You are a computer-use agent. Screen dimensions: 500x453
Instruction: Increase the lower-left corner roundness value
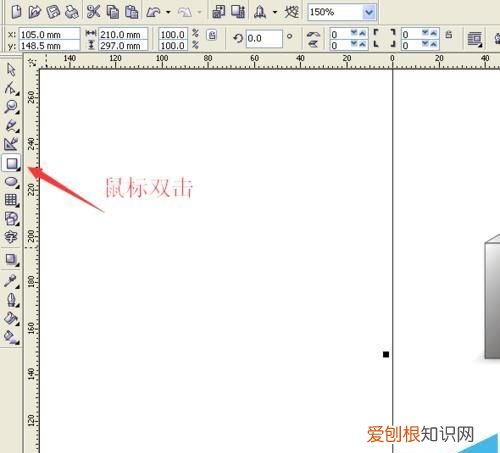pos(363,44)
